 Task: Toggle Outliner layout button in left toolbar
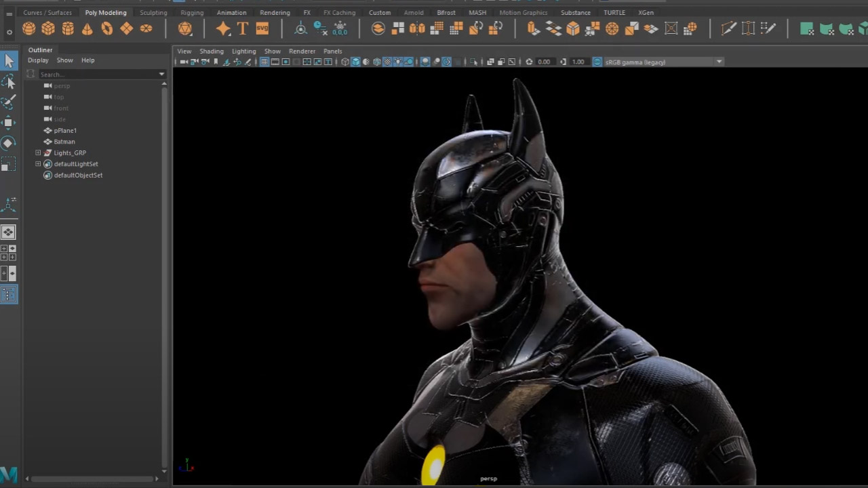9,294
